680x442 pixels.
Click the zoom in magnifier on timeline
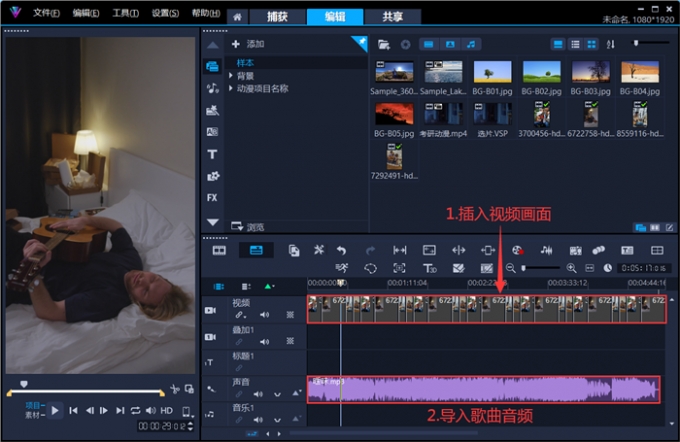tap(572, 268)
